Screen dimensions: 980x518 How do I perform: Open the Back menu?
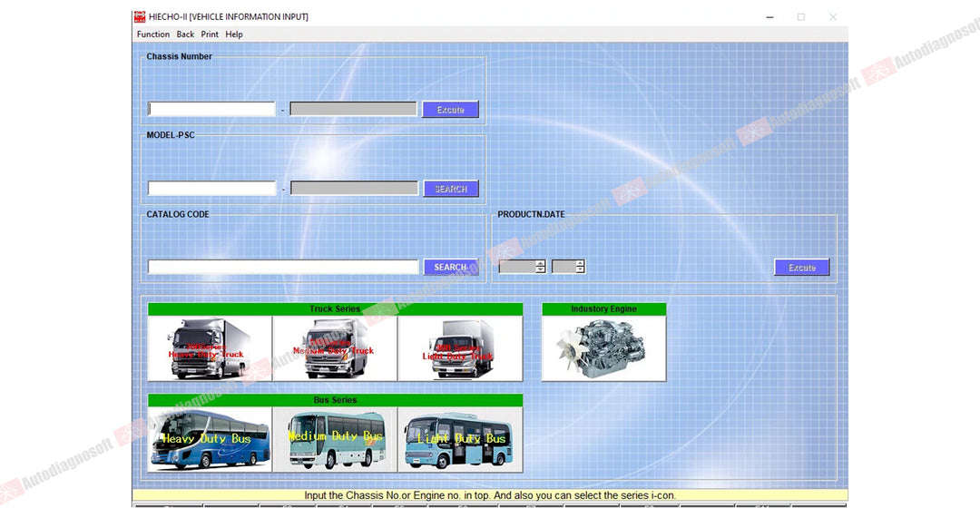tap(185, 34)
